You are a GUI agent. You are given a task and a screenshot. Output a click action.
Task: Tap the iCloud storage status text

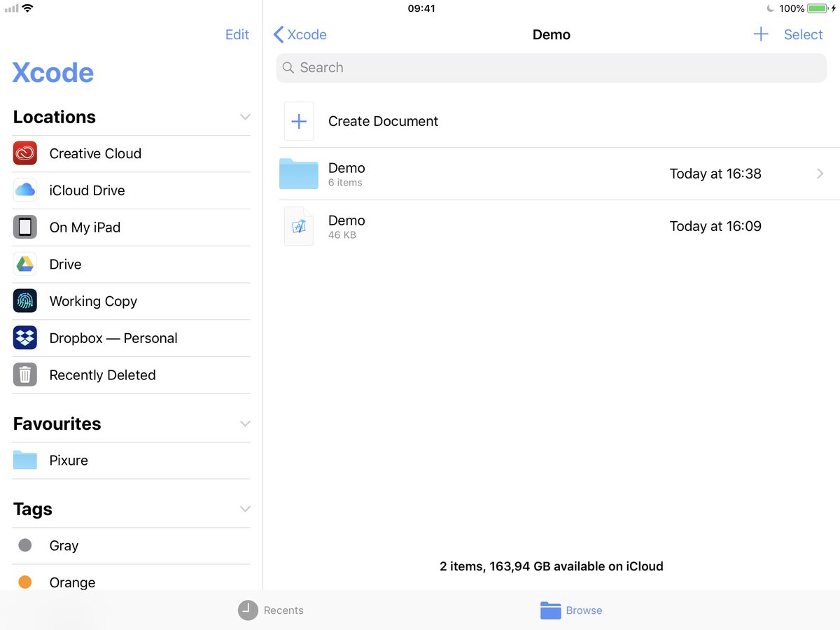pyautogui.click(x=552, y=566)
